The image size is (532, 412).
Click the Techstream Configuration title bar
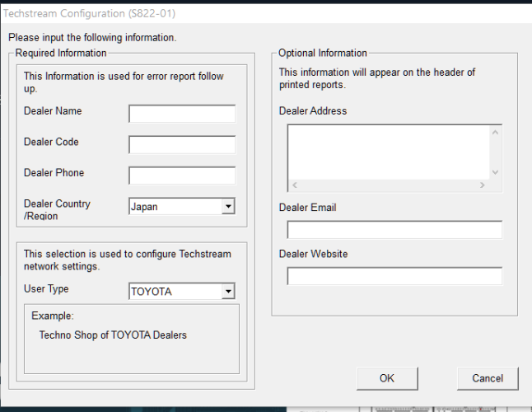pos(266,13)
